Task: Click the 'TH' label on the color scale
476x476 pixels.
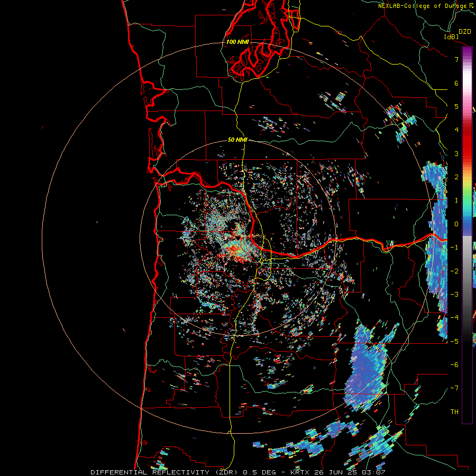Action: click(x=454, y=411)
